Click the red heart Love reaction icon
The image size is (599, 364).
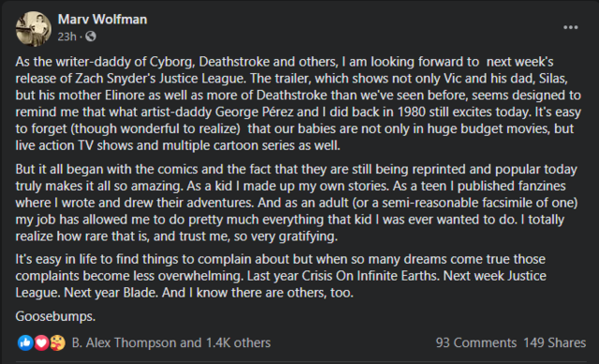pyautogui.click(x=41, y=342)
